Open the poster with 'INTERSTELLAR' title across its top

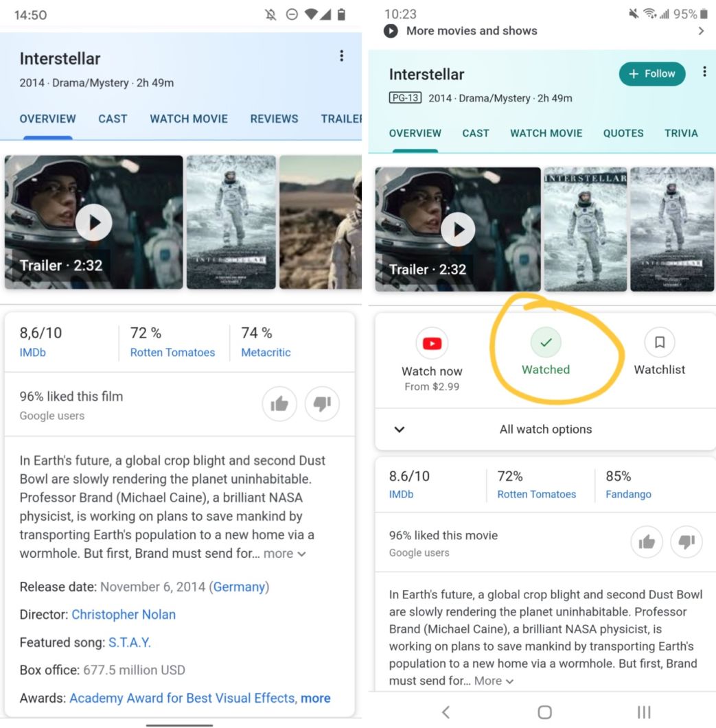(586, 229)
